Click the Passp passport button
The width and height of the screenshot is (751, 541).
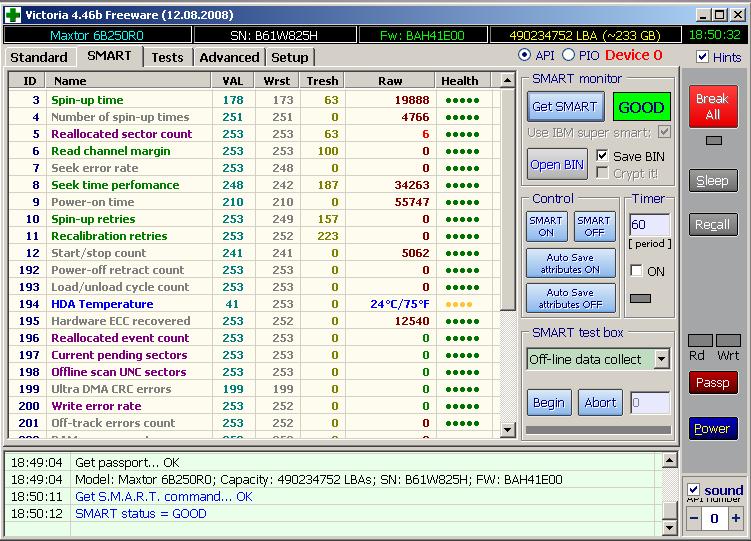coord(713,383)
